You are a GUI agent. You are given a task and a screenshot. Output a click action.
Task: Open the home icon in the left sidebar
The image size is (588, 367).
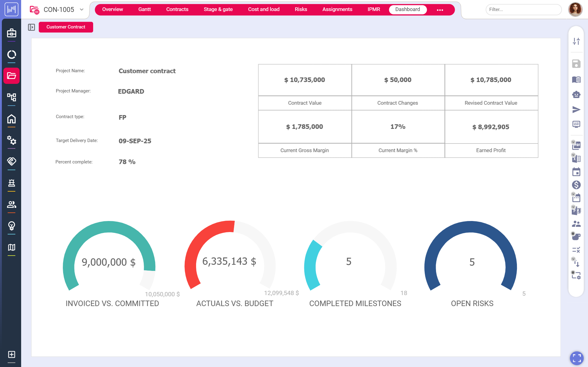(x=11, y=119)
